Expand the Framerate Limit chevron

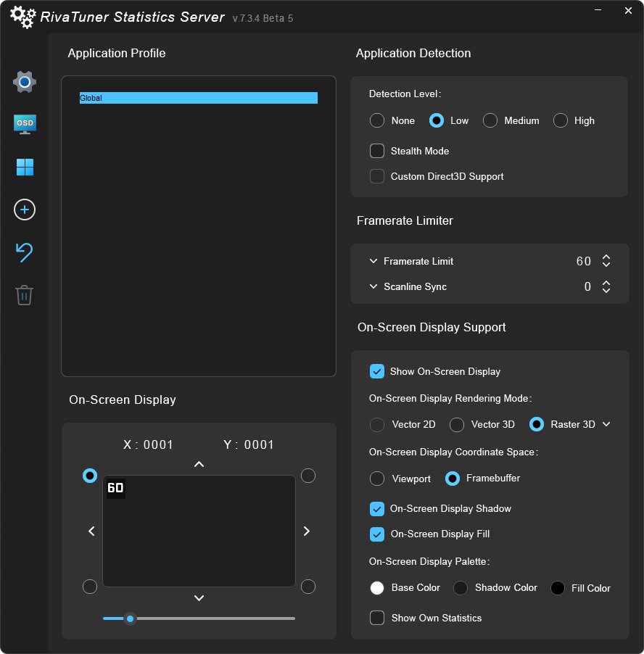(373, 261)
